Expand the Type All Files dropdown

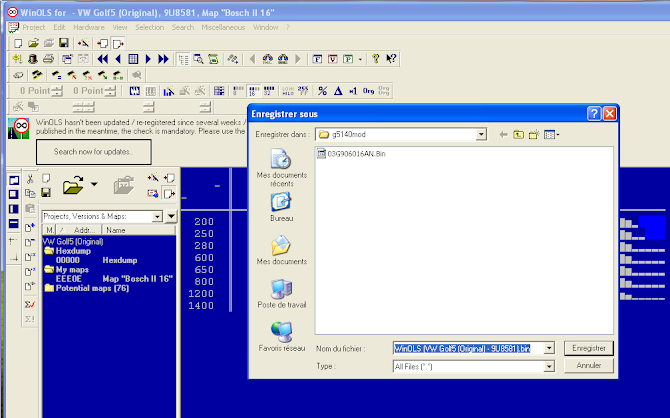[549, 366]
